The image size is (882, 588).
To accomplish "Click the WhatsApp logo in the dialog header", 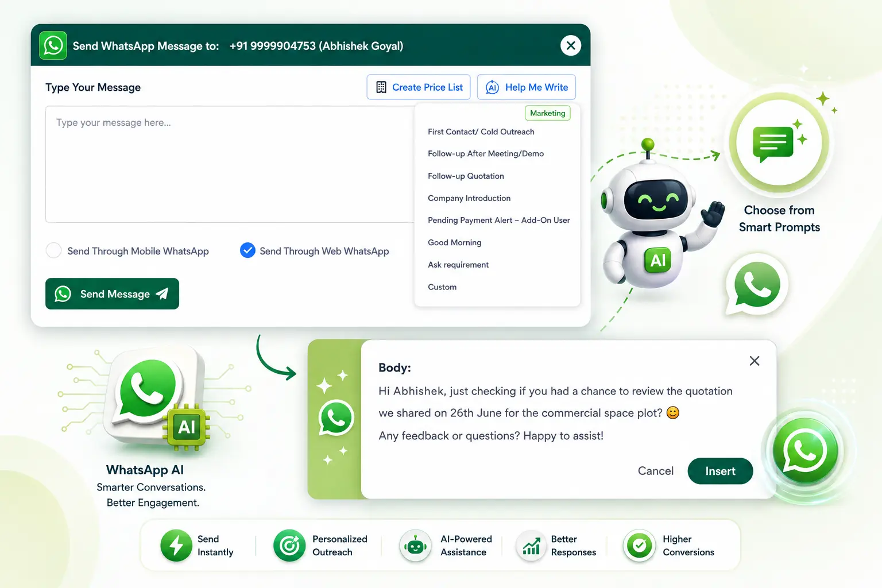I will click(53, 45).
